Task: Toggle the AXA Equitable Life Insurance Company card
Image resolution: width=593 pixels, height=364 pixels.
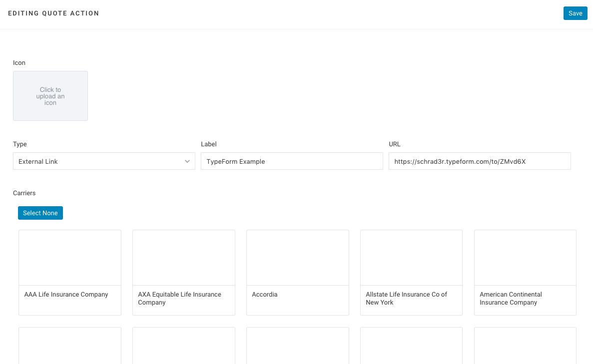Action: [184, 273]
